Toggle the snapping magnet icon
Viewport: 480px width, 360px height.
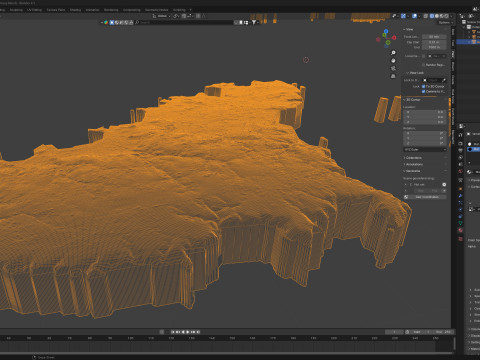(x=184, y=16)
